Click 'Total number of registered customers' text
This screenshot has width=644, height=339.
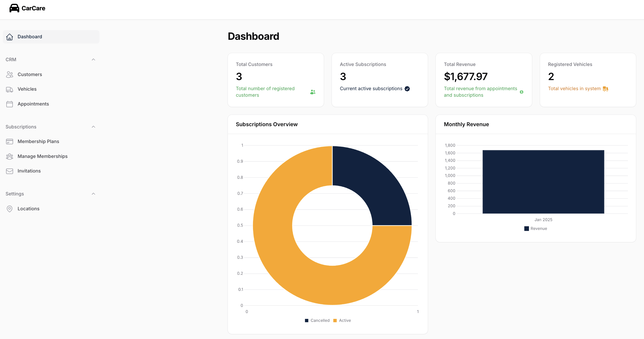[265, 92]
